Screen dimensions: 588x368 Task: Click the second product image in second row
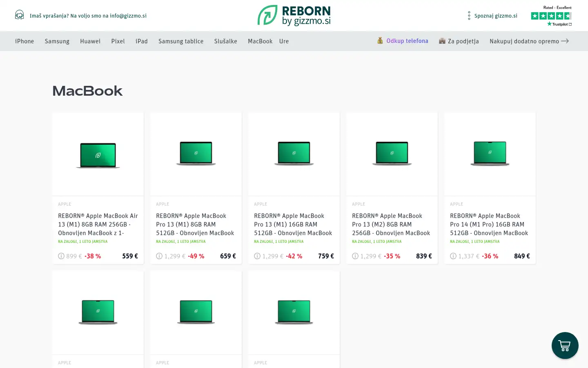[196, 312]
